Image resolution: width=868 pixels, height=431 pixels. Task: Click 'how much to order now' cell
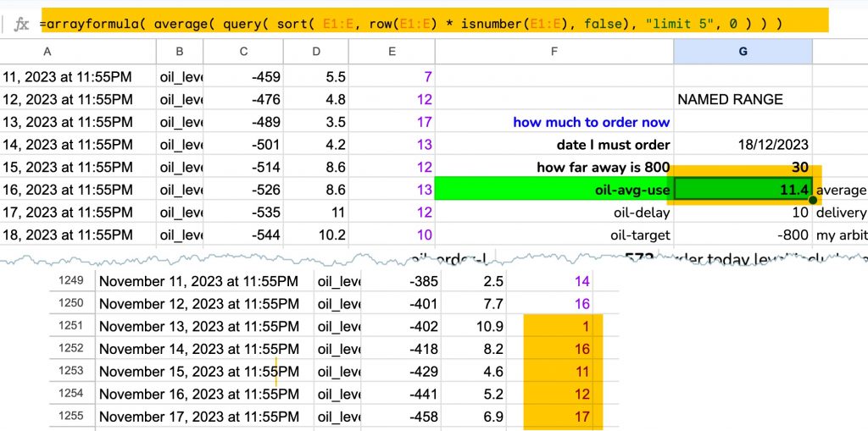(x=554, y=122)
